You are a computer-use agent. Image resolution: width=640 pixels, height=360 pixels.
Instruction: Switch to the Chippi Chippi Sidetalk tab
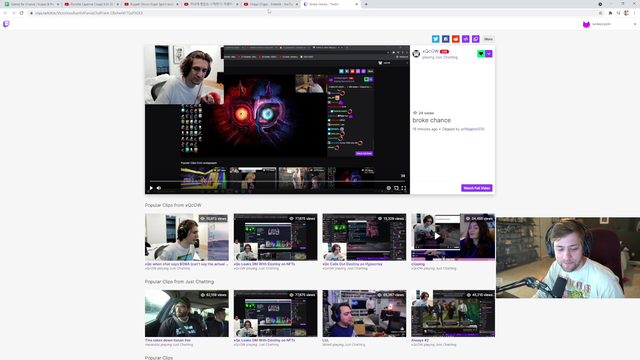coord(271,4)
